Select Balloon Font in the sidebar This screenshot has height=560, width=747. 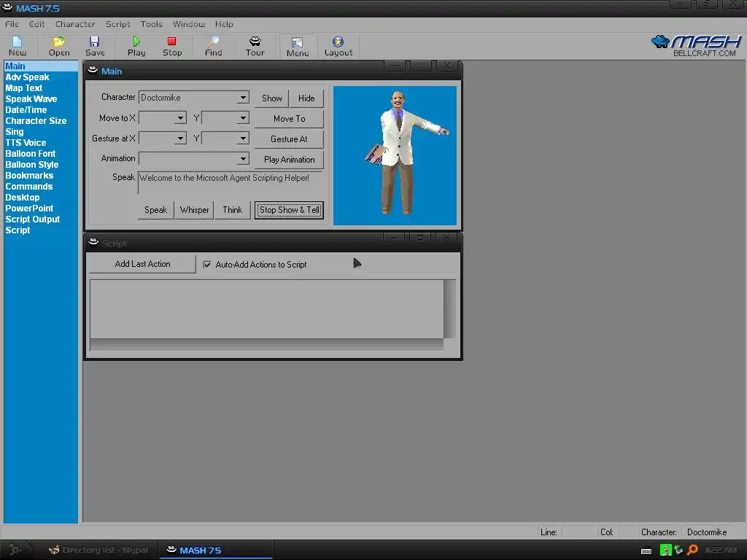point(31,154)
